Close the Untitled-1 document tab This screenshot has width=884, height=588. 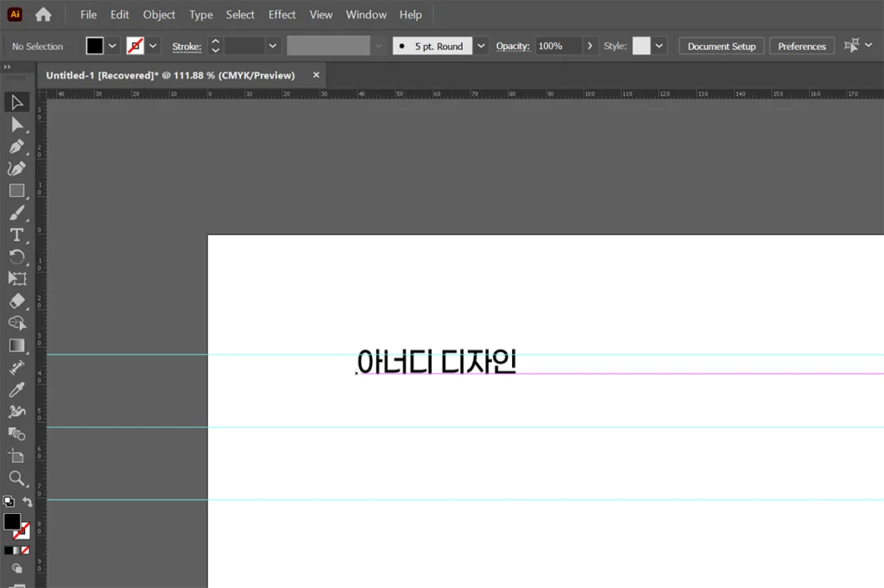(x=316, y=74)
